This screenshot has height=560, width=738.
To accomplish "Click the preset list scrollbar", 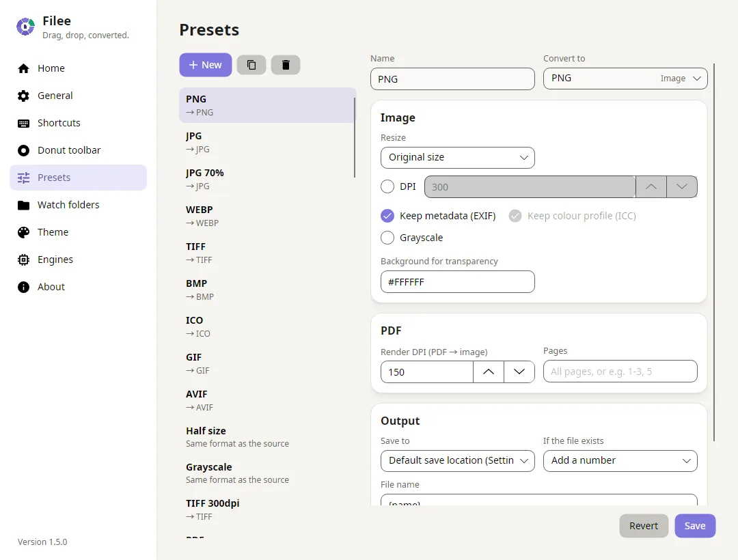I will click(x=355, y=137).
